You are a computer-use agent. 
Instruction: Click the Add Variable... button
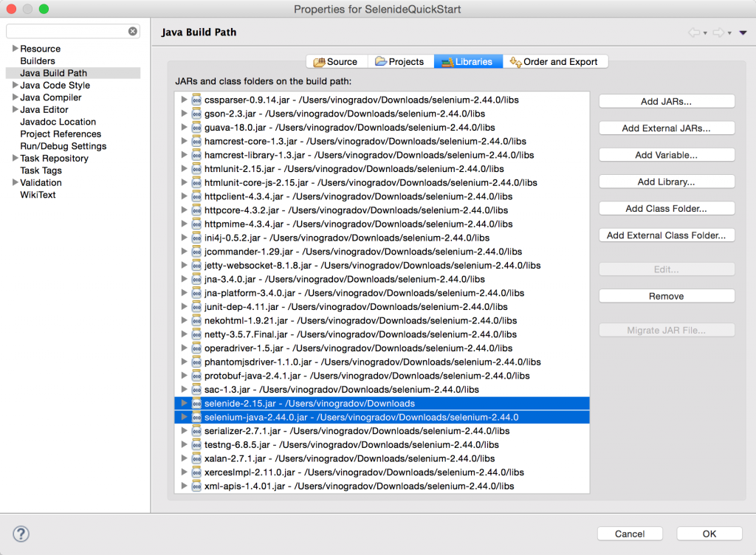[667, 155]
